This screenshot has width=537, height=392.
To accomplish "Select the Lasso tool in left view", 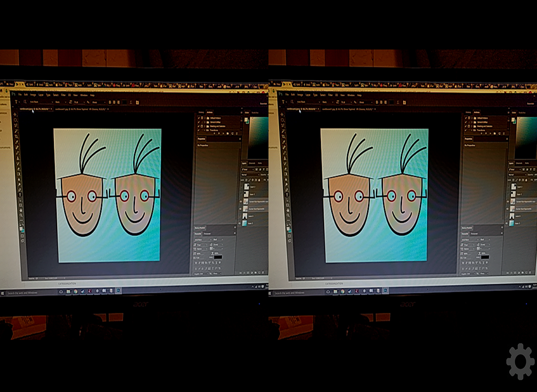I will click(16, 125).
